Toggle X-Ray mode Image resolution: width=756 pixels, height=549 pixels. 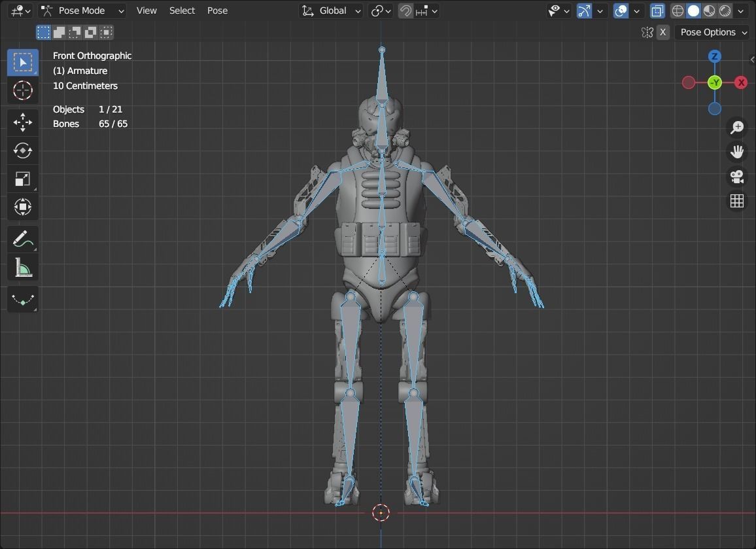[x=657, y=10]
